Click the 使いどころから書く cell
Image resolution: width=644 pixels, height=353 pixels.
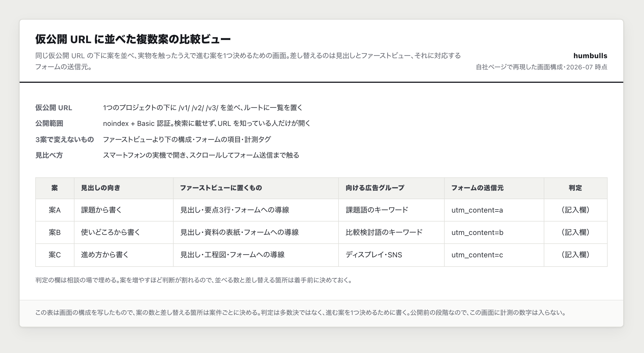coord(124,232)
